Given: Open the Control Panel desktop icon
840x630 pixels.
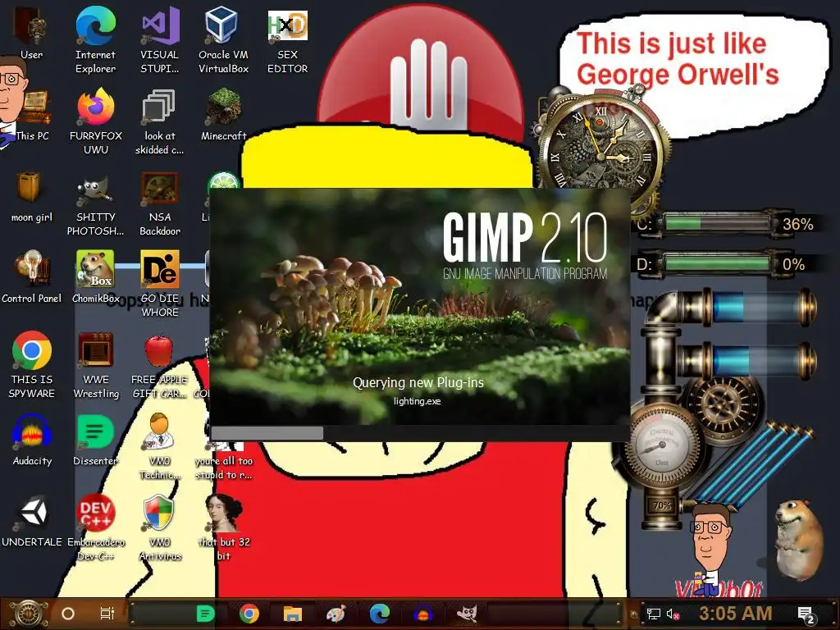Looking at the screenshot, I should point(32,277).
